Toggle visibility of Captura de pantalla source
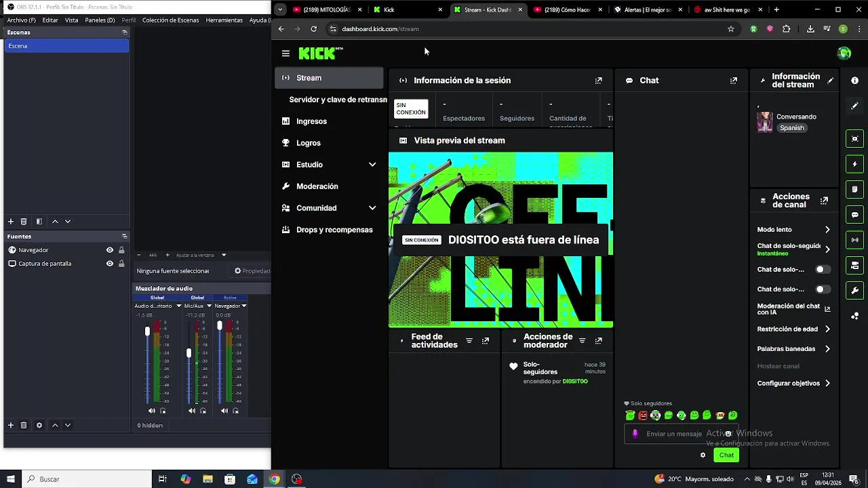 110,264
